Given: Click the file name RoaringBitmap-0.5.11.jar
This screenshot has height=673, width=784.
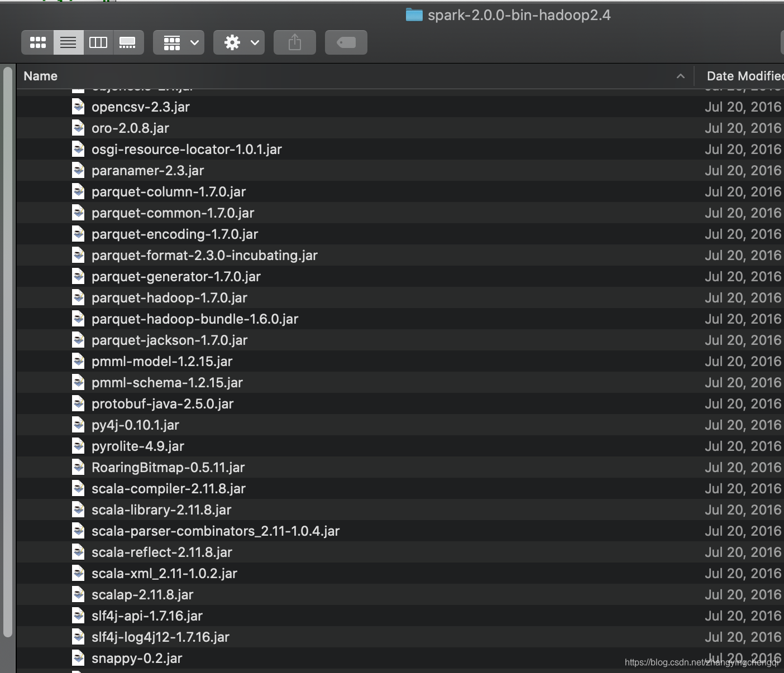Looking at the screenshot, I should coord(168,468).
